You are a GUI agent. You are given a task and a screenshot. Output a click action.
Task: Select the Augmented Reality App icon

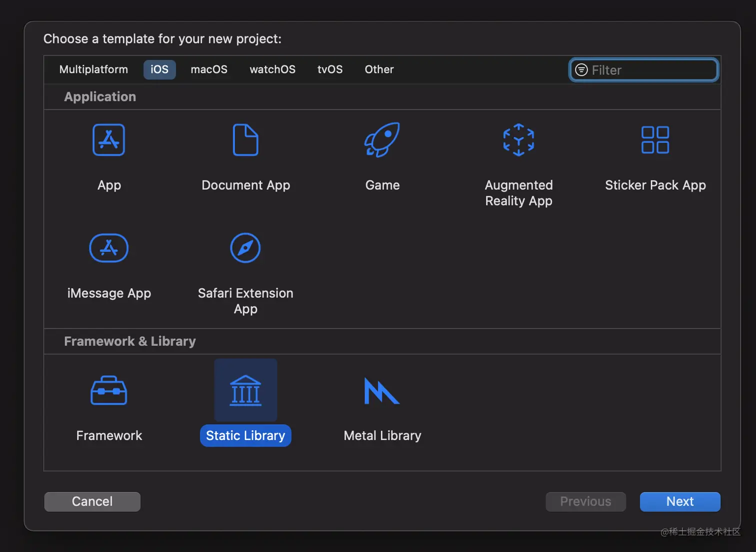click(x=518, y=140)
